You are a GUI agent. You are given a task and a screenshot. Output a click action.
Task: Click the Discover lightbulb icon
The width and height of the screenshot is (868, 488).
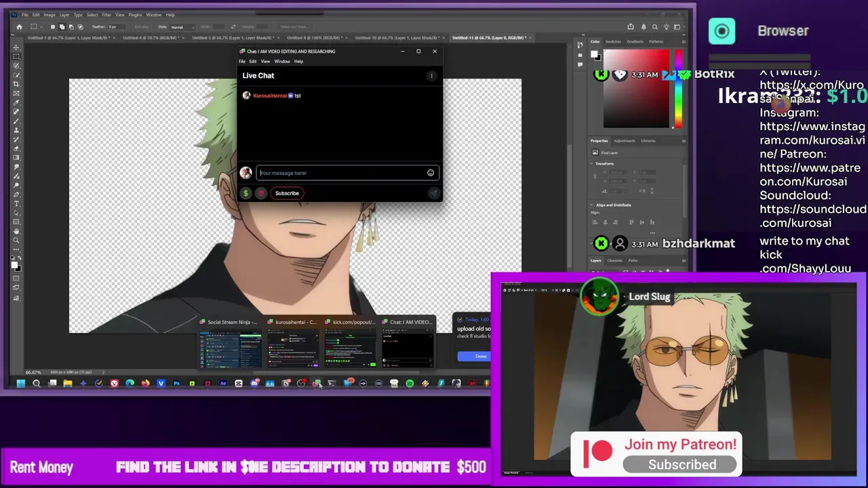coord(667,27)
